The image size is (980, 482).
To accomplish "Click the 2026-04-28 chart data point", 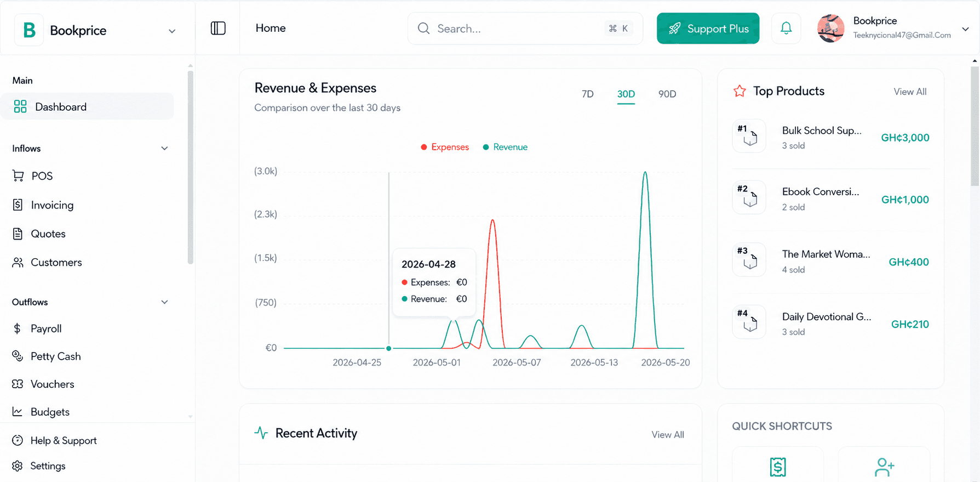I will (388, 348).
